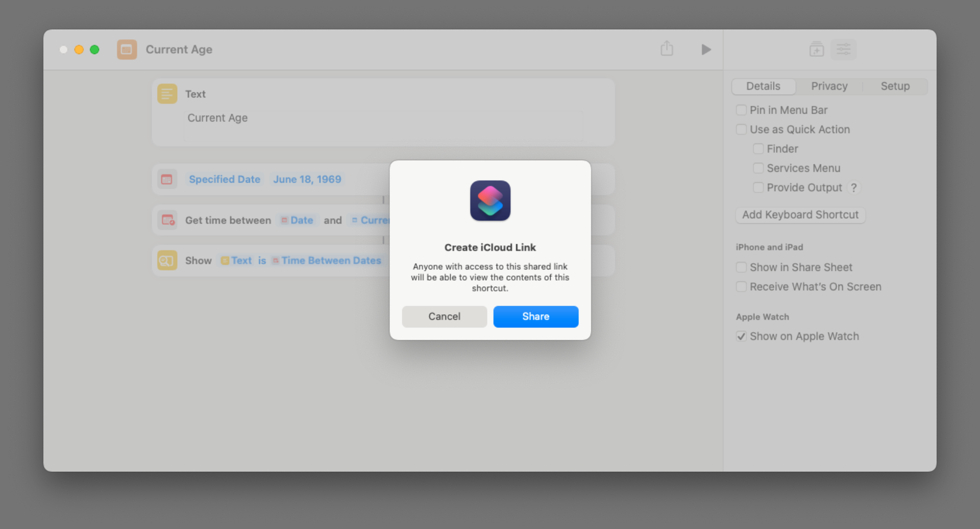Cancel the Create iCloud Link dialog
The image size is (980, 529).
coord(444,316)
